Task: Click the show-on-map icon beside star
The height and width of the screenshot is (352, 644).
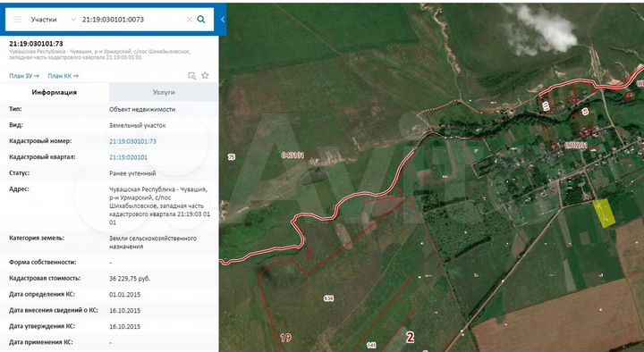Action: pos(191,75)
